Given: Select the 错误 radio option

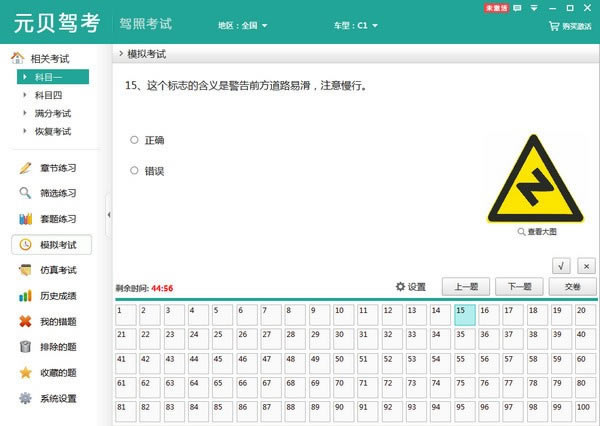Looking at the screenshot, I should [x=134, y=171].
